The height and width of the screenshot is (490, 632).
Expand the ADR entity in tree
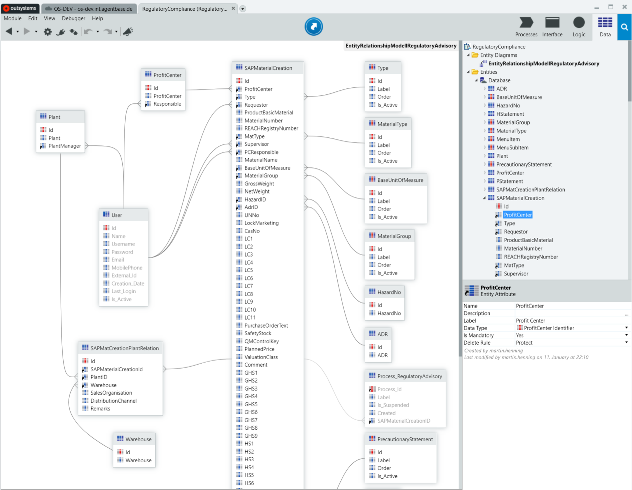[x=483, y=88]
